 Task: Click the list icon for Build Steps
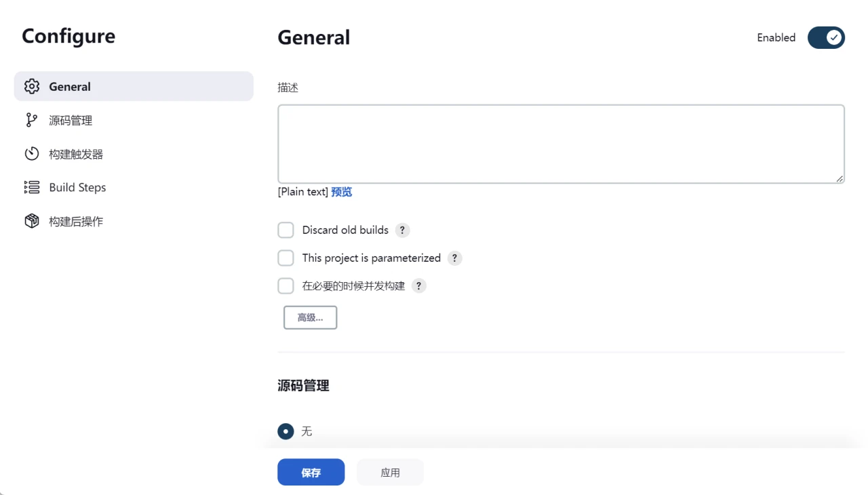tap(32, 188)
